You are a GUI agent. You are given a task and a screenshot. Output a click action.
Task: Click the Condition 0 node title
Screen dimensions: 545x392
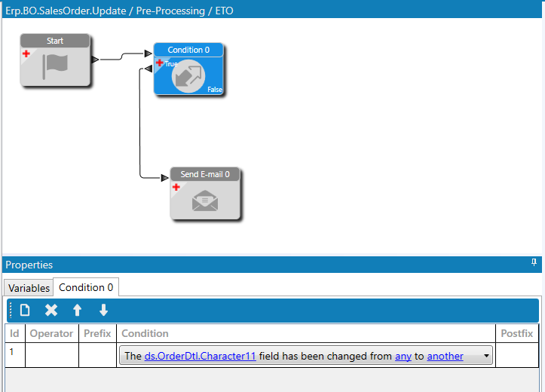188,50
